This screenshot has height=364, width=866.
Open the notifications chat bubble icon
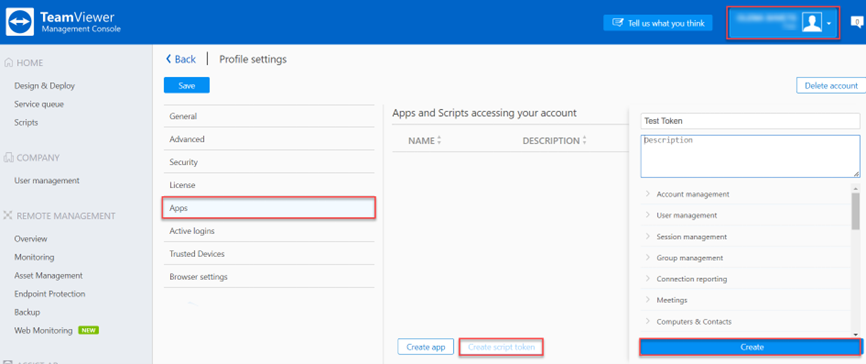point(857,23)
